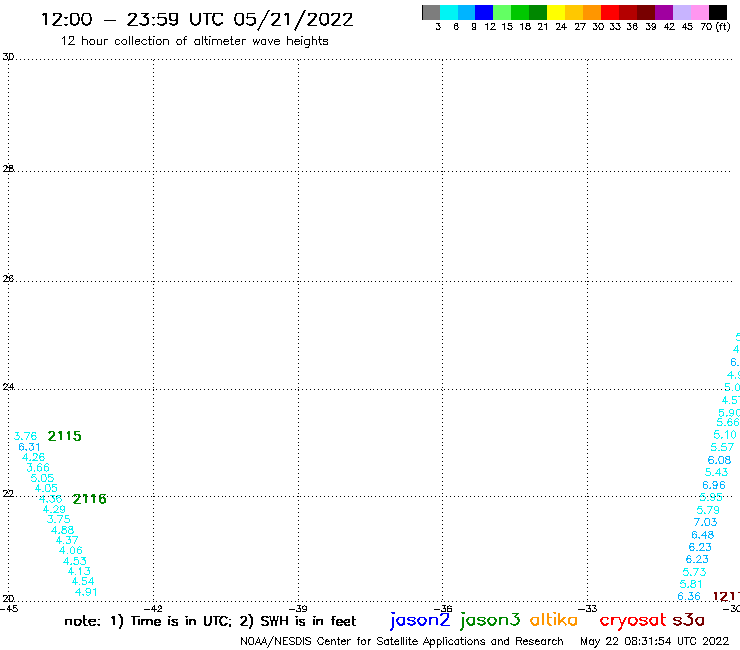The height and width of the screenshot is (650, 740).
Task: Pick the black swatch at the scale's end
Action: 718,12
